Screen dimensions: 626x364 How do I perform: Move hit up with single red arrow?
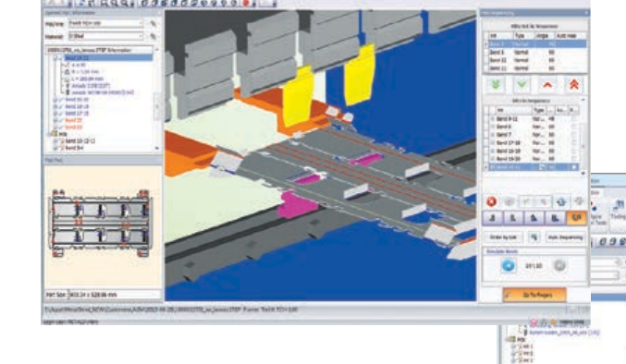pos(547,84)
